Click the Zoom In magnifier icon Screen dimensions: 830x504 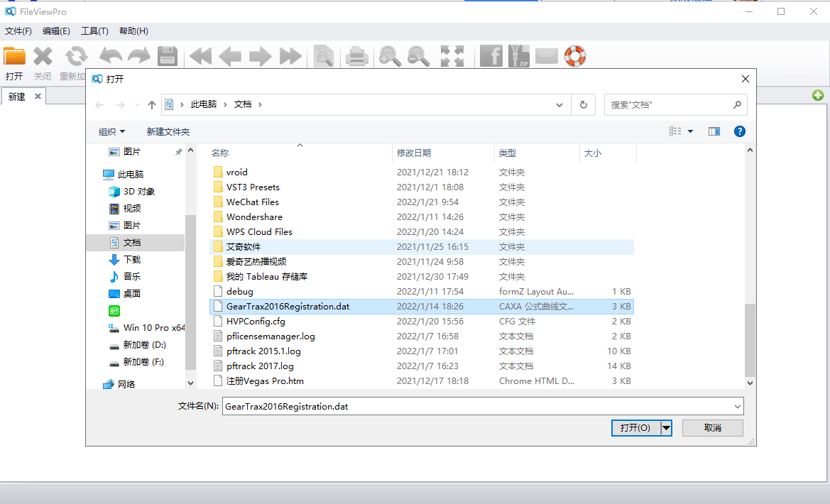[x=390, y=56]
